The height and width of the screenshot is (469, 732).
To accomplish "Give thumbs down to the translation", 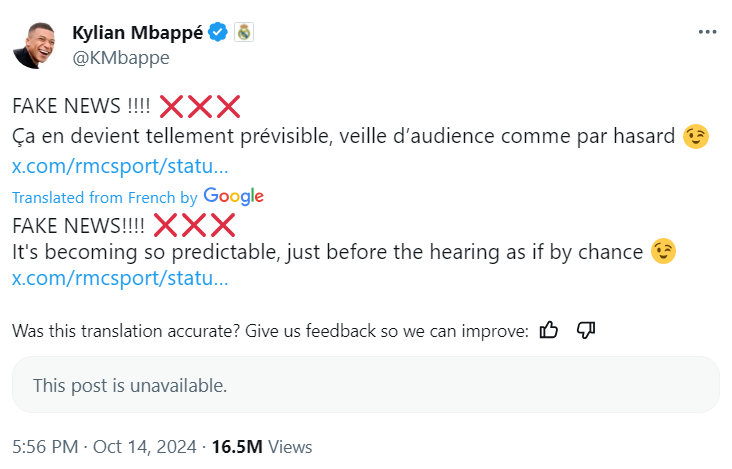I will (x=587, y=330).
